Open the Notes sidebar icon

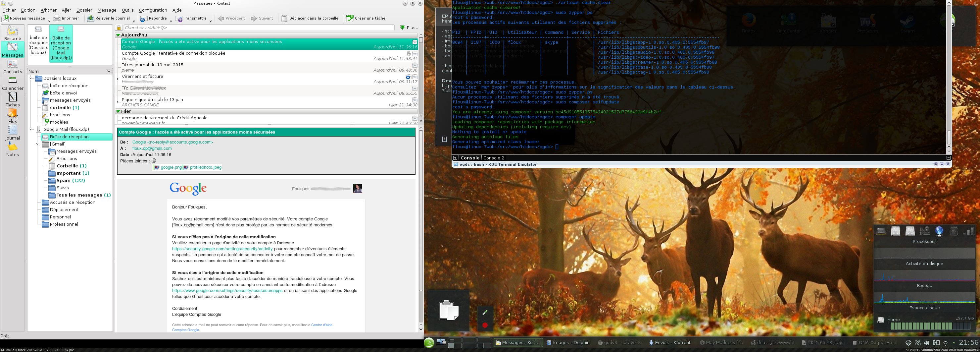(x=13, y=147)
